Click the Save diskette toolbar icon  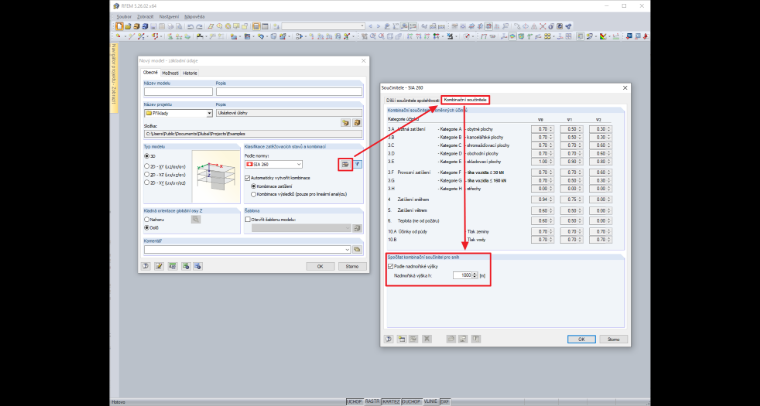(x=153, y=26)
